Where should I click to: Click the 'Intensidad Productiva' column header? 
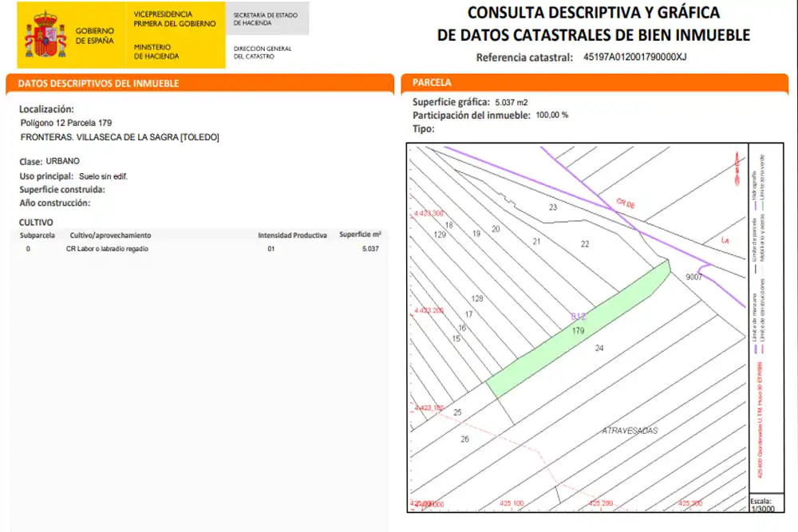[292, 235]
